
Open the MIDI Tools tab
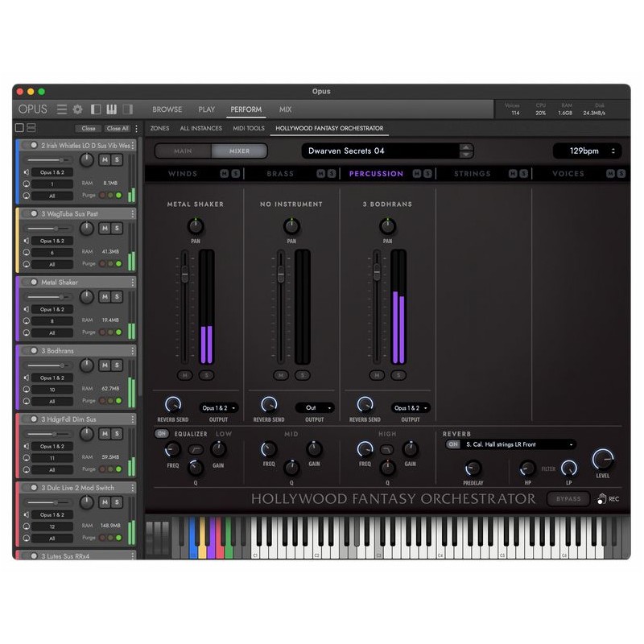tap(249, 129)
